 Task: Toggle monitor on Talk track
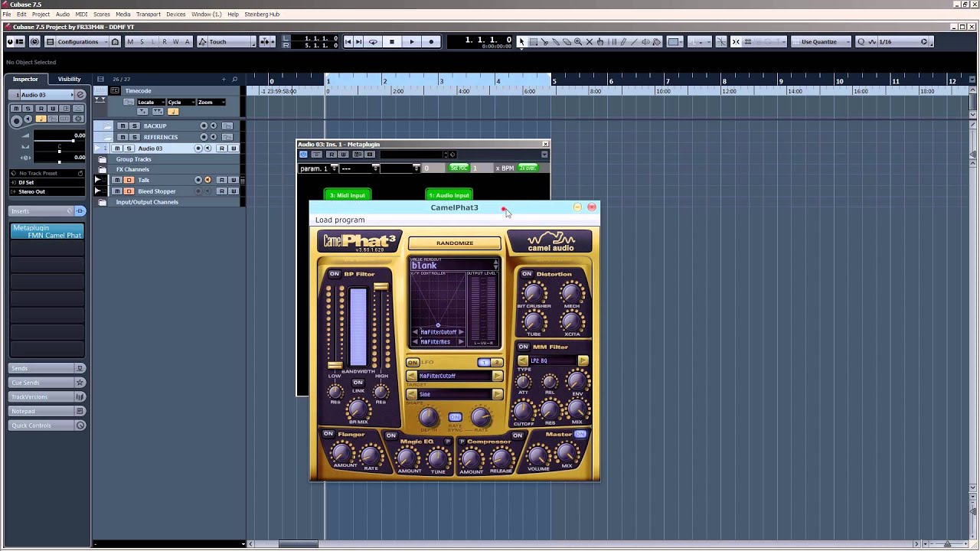coord(207,180)
